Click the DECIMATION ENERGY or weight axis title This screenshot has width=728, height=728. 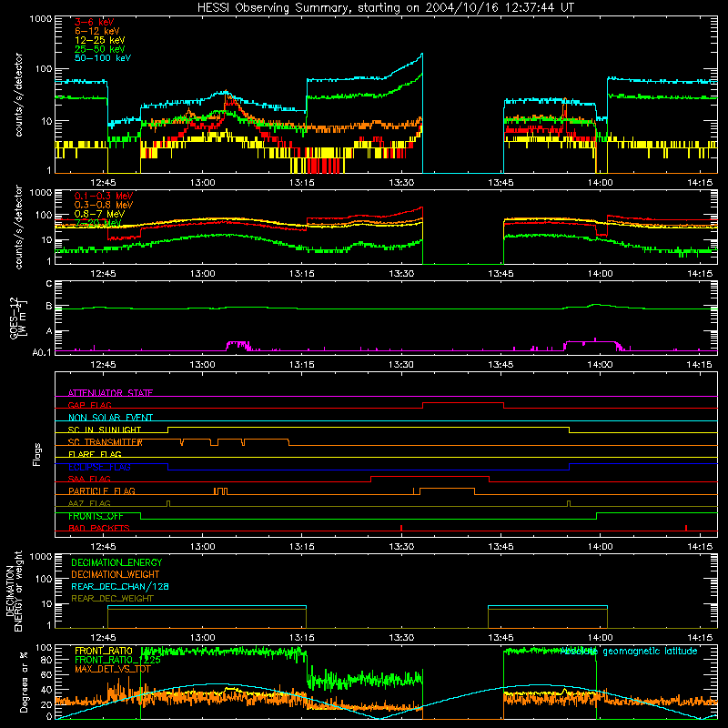tap(14, 591)
